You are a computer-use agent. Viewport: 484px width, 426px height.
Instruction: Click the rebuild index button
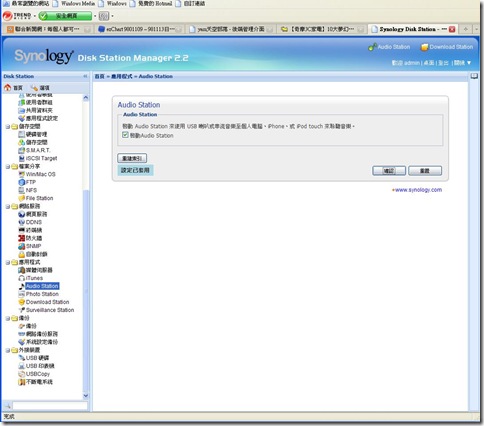(132, 158)
